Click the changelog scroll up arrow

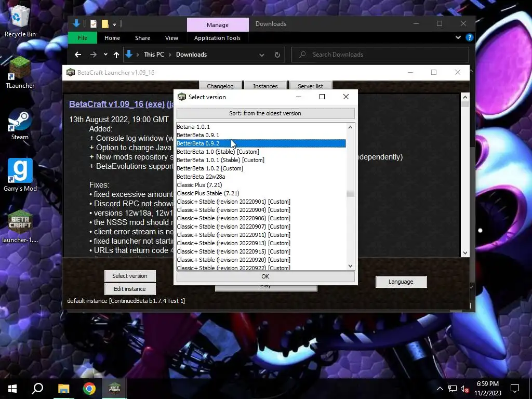point(465,97)
